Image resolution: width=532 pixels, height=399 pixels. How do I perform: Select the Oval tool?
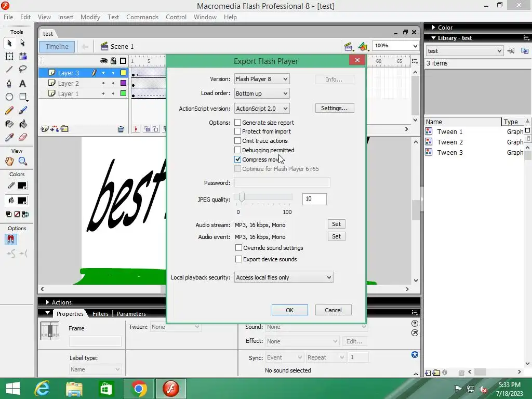pos(9,97)
